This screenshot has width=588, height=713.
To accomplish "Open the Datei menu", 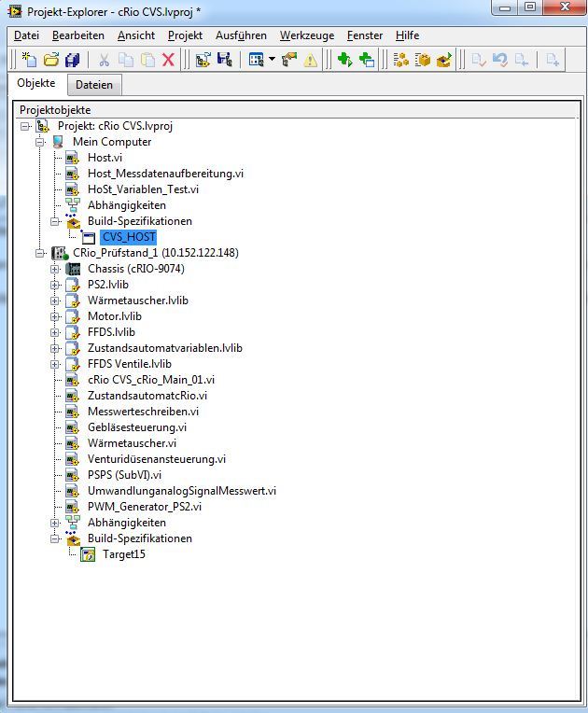I will pos(26,35).
